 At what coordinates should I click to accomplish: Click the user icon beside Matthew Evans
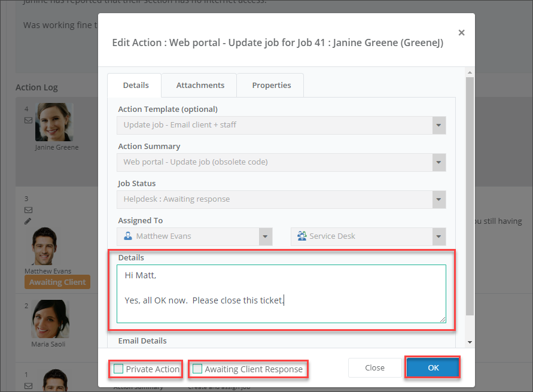click(128, 236)
